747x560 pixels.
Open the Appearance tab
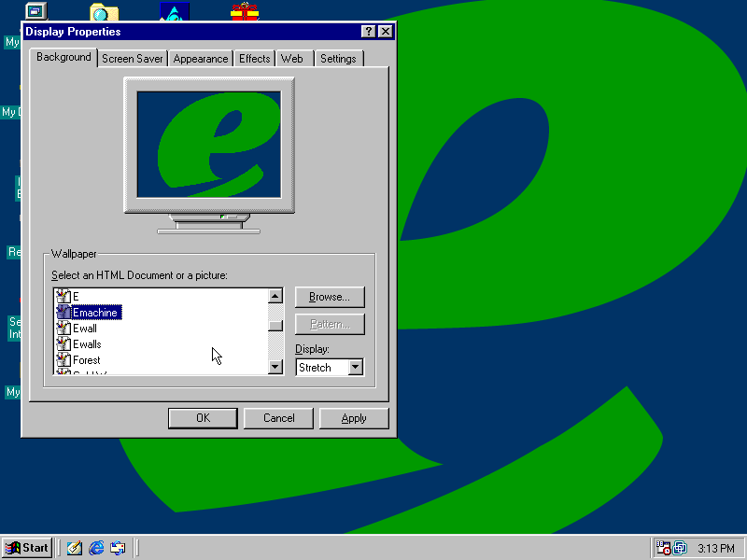(x=201, y=59)
